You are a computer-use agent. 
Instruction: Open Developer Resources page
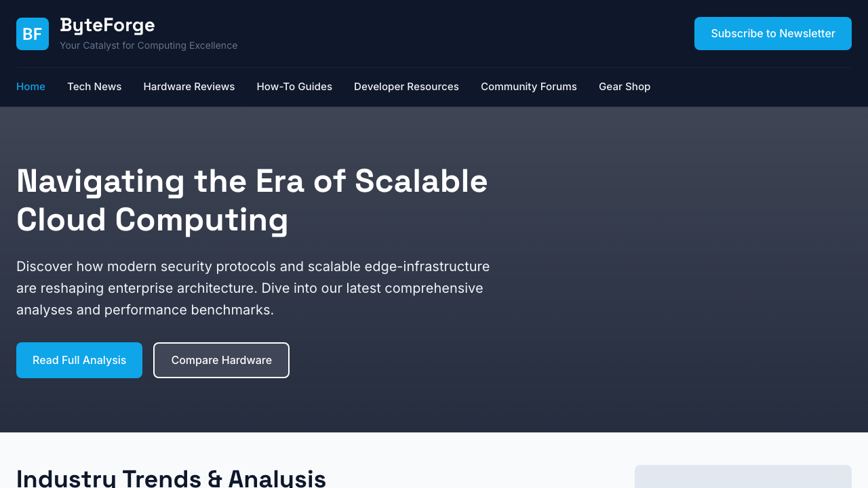[x=406, y=87]
